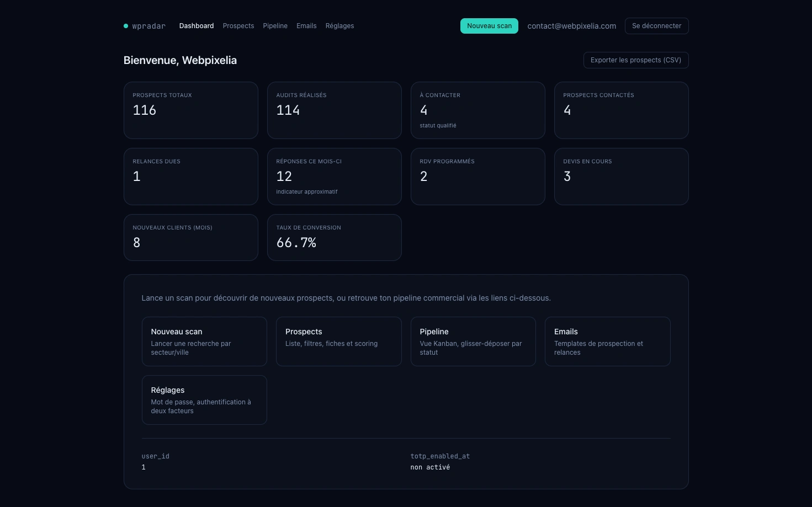Image resolution: width=812 pixels, height=507 pixels.
Task: Click the 66.7% conversion value
Action: click(x=296, y=243)
